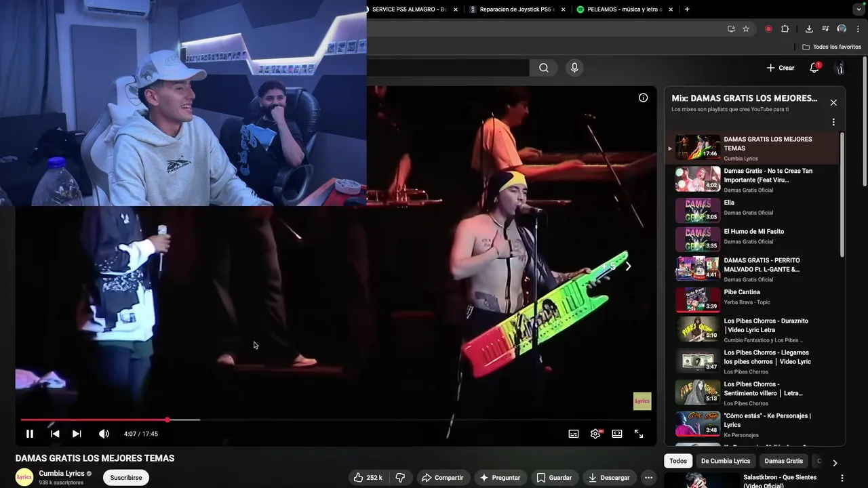Open Mix playlist options menu
This screenshot has height=488, width=868.
(833, 122)
